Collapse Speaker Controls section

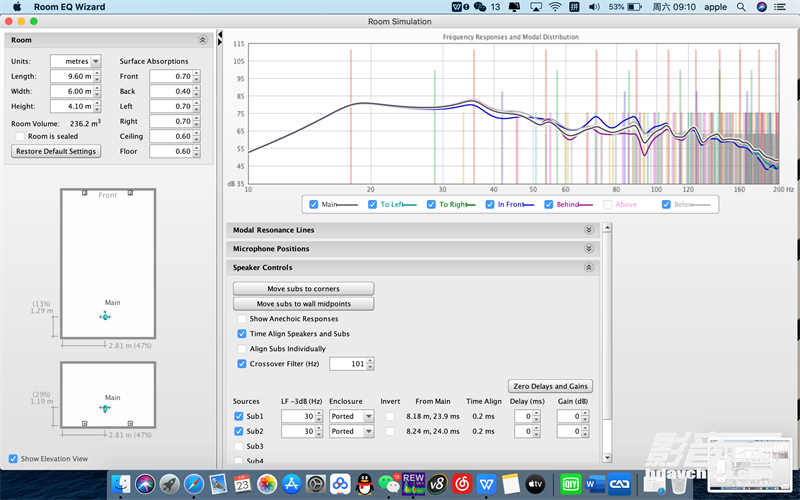589,267
